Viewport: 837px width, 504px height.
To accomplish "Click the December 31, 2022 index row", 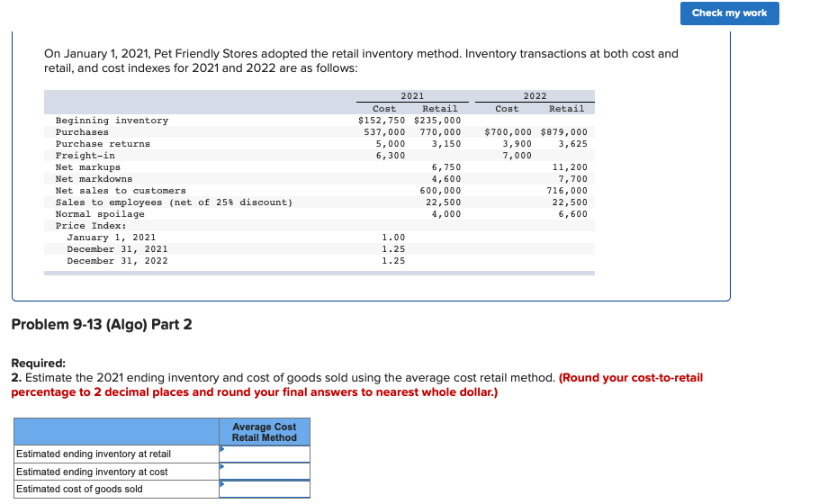I will tap(117, 262).
